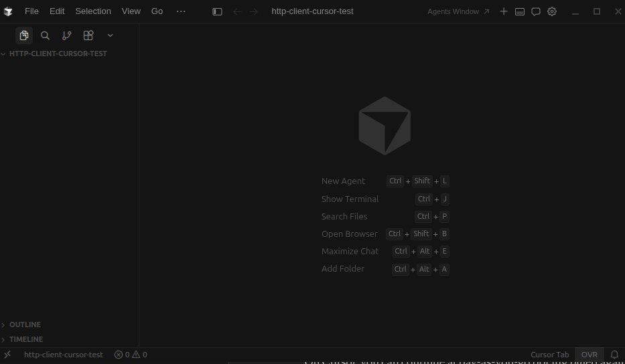This screenshot has width=625, height=364.
Task: Open remote window icon in status bar
Action: pyautogui.click(x=7, y=355)
